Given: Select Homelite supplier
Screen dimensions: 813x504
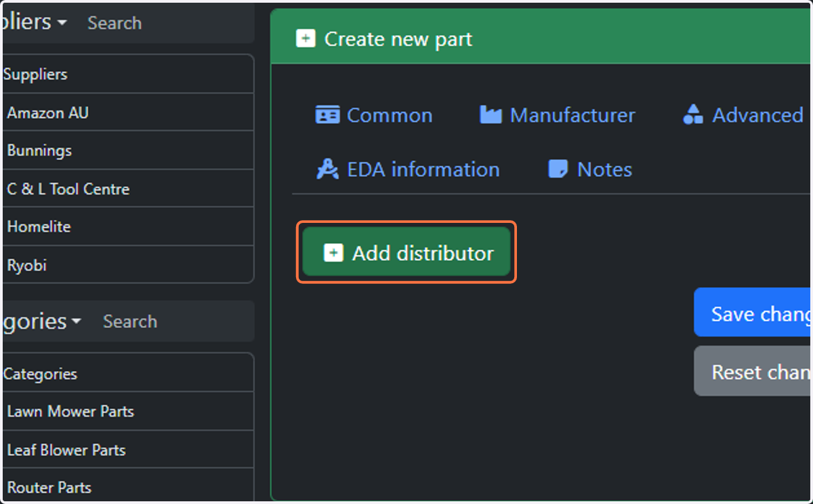Looking at the screenshot, I should 128,226.
